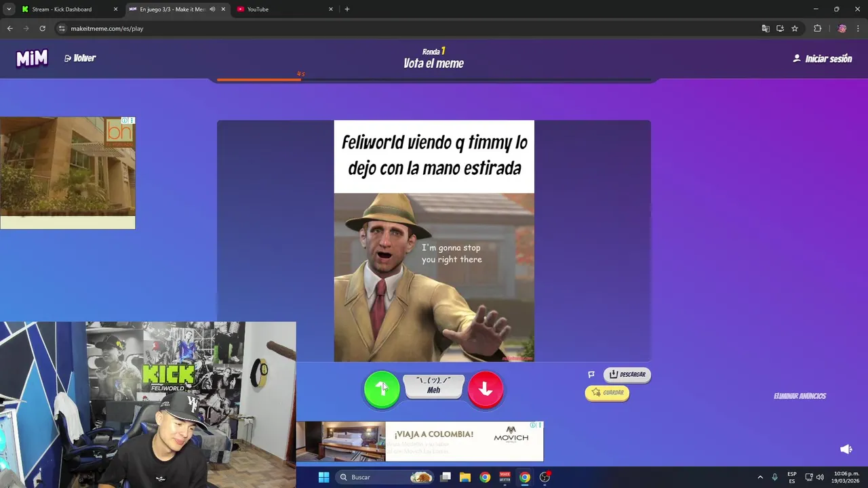Viewport: 868px width, 488px height.
Task: Open the Chrome three-dot menu
Action: 858,28
